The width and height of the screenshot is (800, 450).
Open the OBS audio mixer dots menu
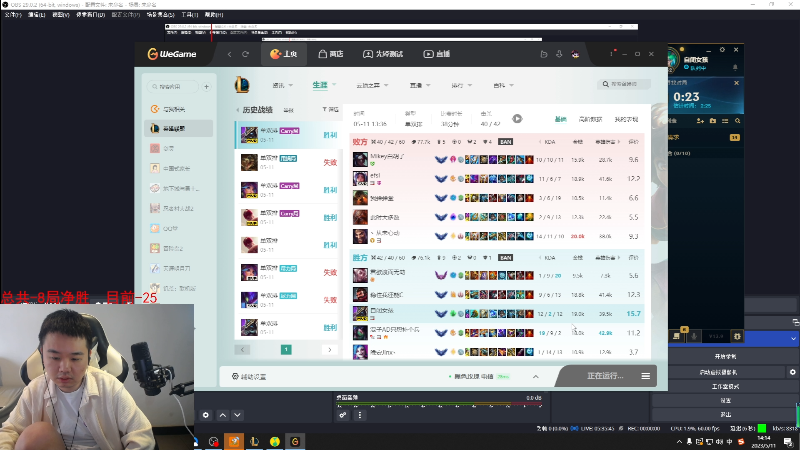[360, 415]
